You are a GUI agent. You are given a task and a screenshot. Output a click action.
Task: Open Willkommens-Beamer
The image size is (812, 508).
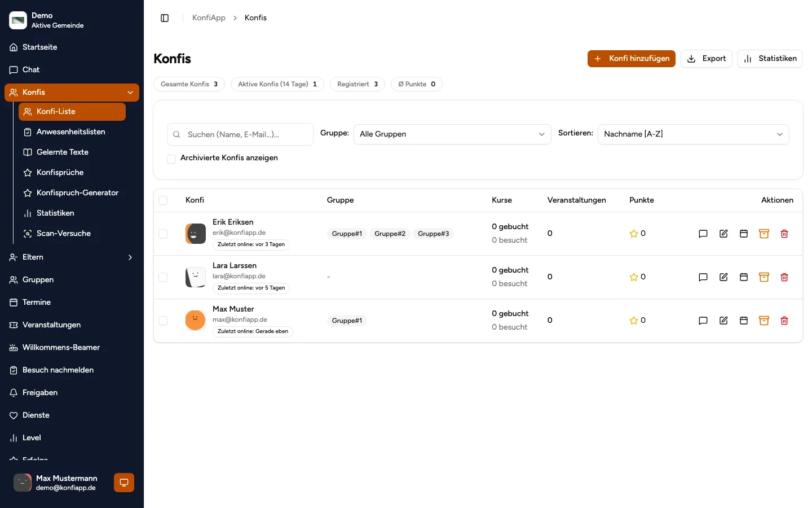pyautogui.click(x=72, y=348)
